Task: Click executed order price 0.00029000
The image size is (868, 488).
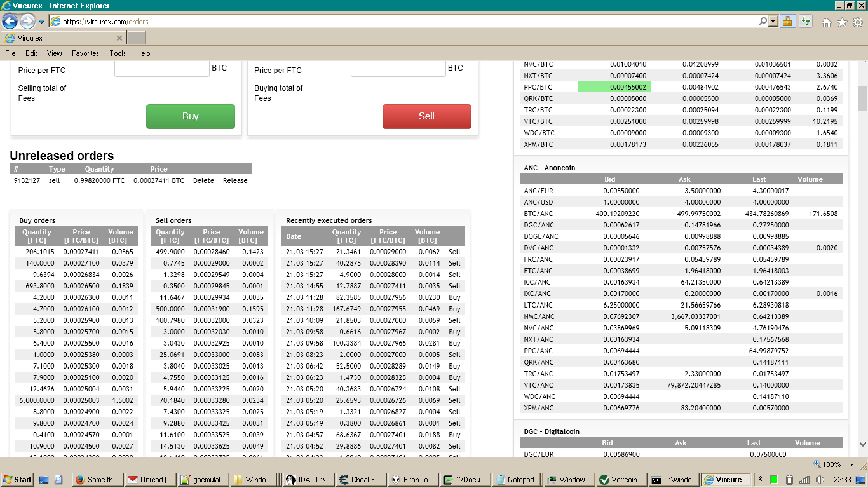Action: tap(388, 252)
